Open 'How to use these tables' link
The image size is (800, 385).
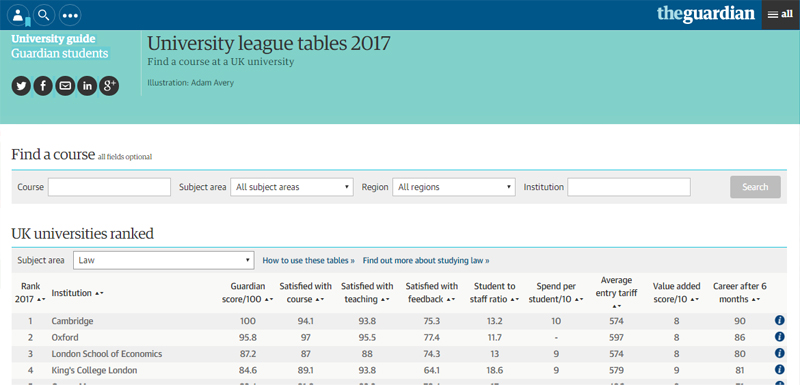click(x=309, y=261)
